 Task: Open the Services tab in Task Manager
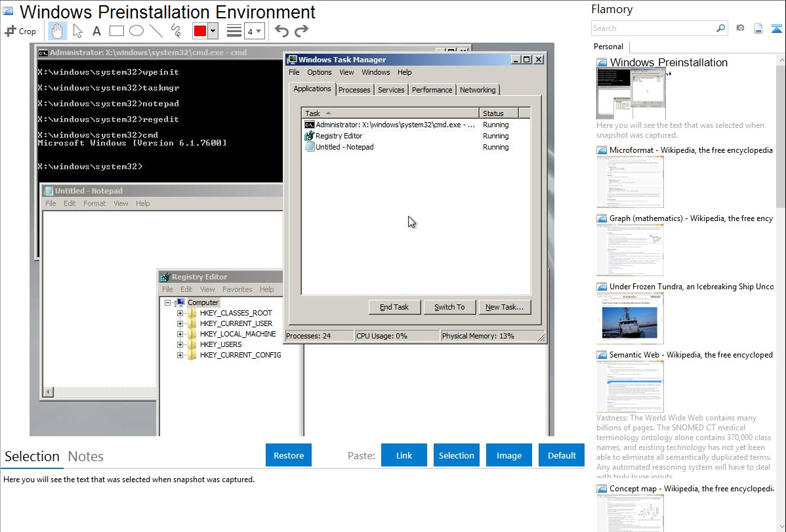[391, 90]
